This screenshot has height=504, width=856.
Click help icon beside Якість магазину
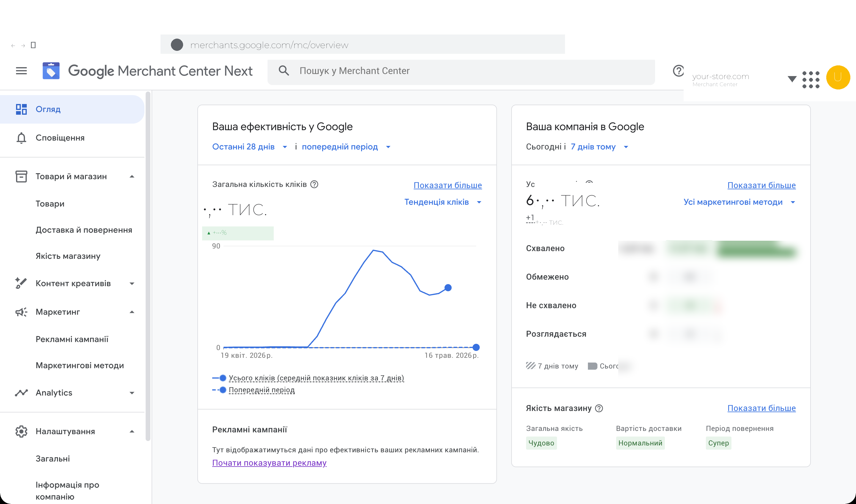(599, 408)
